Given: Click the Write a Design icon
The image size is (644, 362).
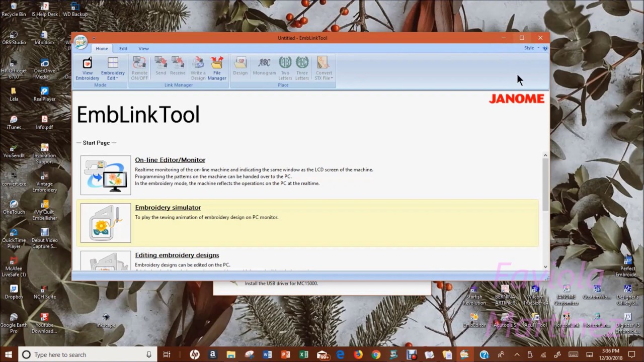Looking at the screenshot, I should 198,68.
